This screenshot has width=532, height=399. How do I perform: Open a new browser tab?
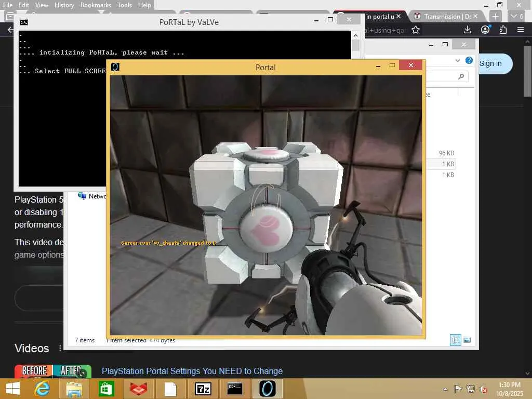click(495, 16)
